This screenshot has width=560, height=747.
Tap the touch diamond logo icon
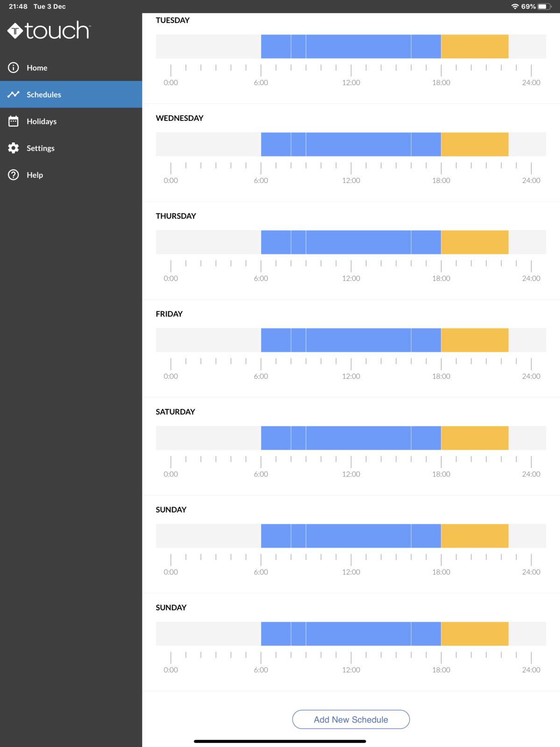[15, 31]
